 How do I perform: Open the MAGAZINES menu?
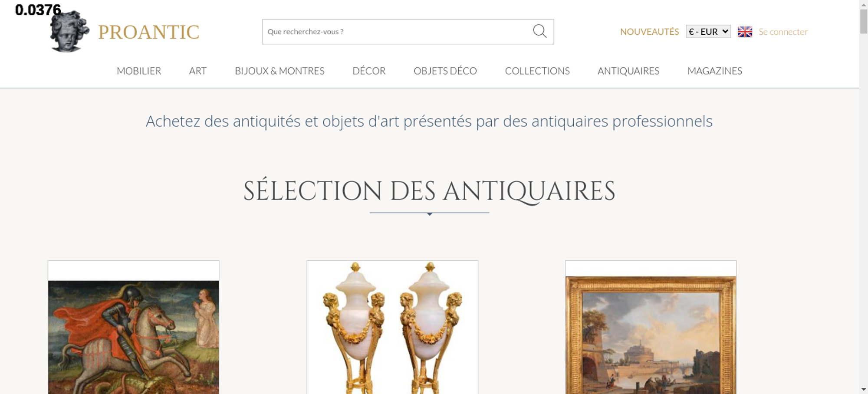[715, 71]
